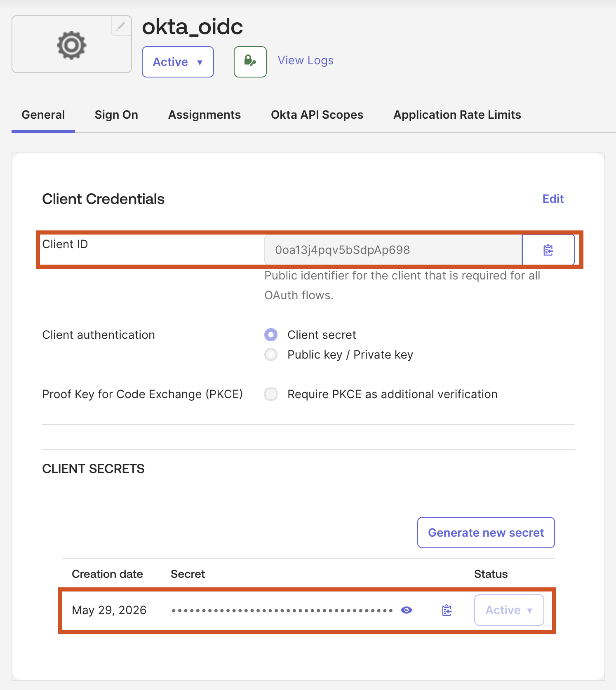Click the green lock-and-key icon button

tap(250, 62)
